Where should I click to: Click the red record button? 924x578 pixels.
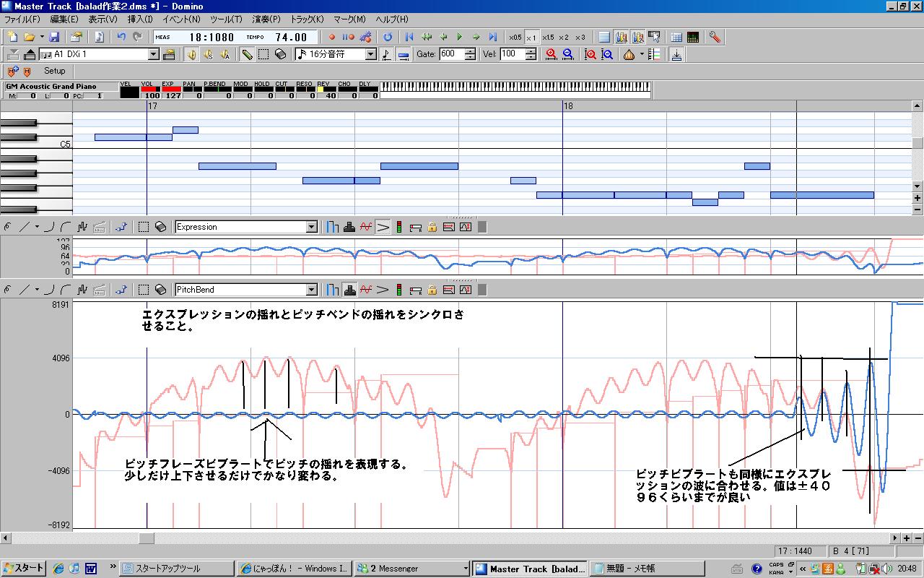[x=332, y=37]
